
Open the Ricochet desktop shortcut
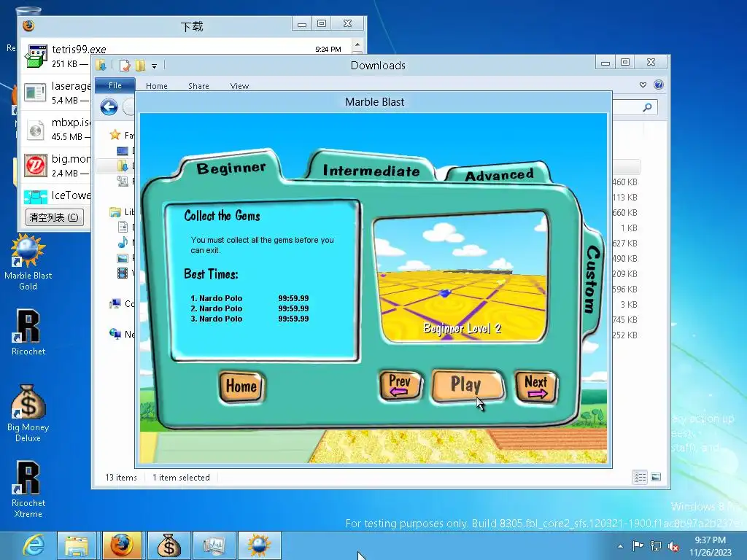[x=28, y=332]
